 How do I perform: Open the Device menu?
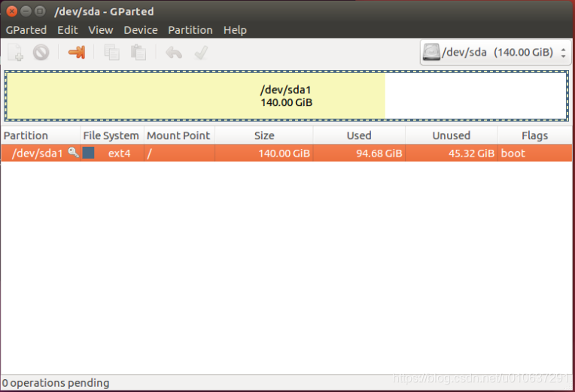coord(141,30)
